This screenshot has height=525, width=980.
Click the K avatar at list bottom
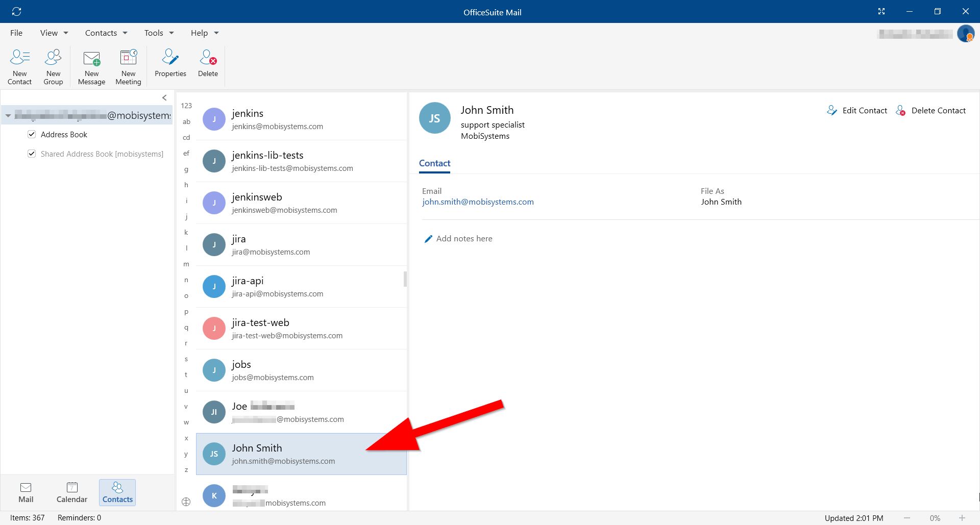(214, 495)
